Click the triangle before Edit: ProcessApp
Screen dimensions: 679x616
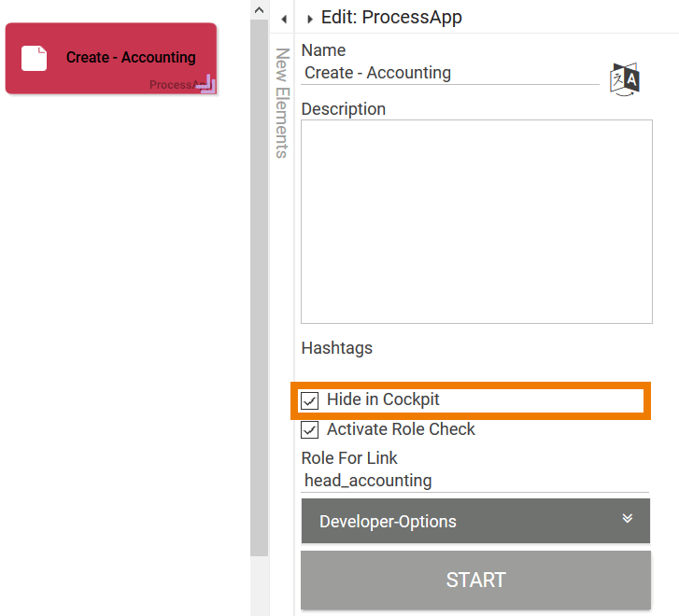click(x=309, y=19)
